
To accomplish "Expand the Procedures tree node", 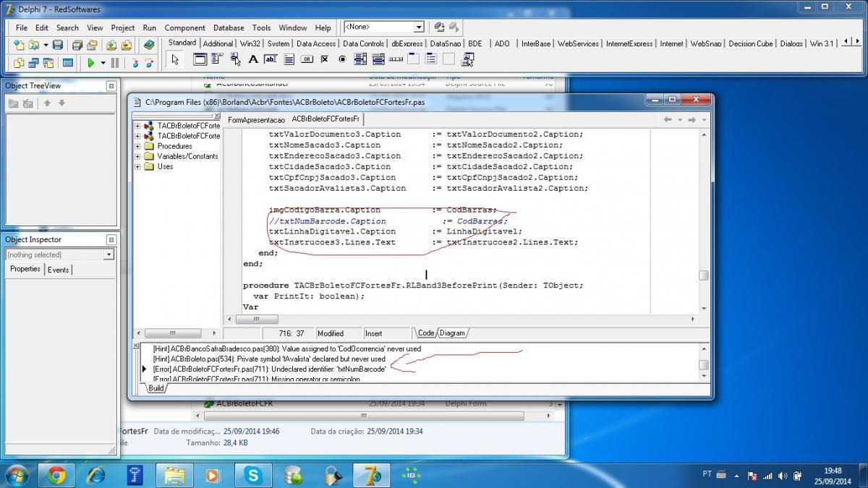I will click(x=137, y=146).
